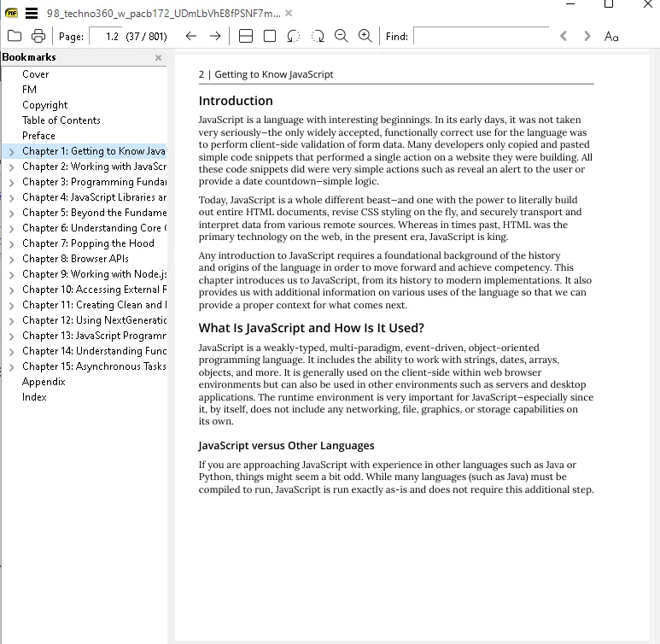
Task: Click the Fit single page icon
Action: point(270,36)
